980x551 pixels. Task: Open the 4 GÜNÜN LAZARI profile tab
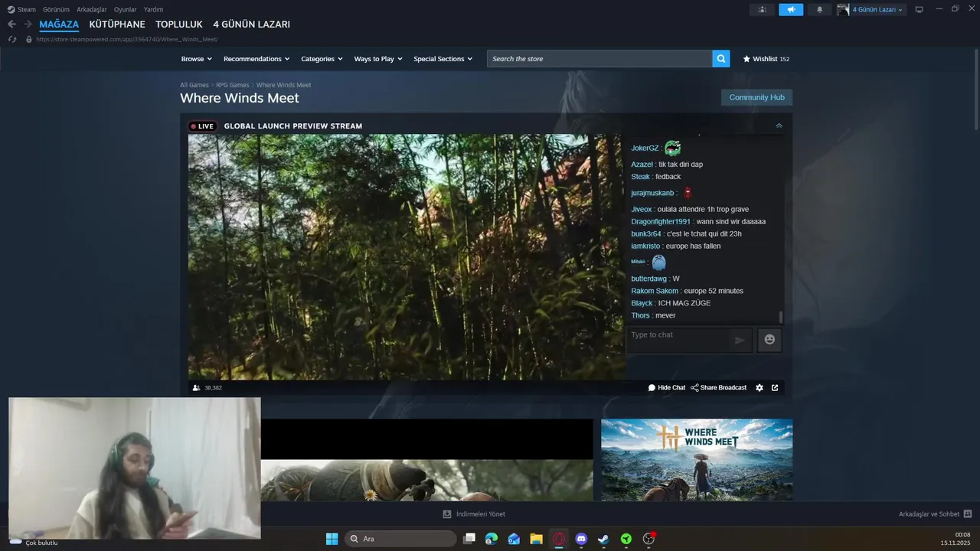pos(251,24)
